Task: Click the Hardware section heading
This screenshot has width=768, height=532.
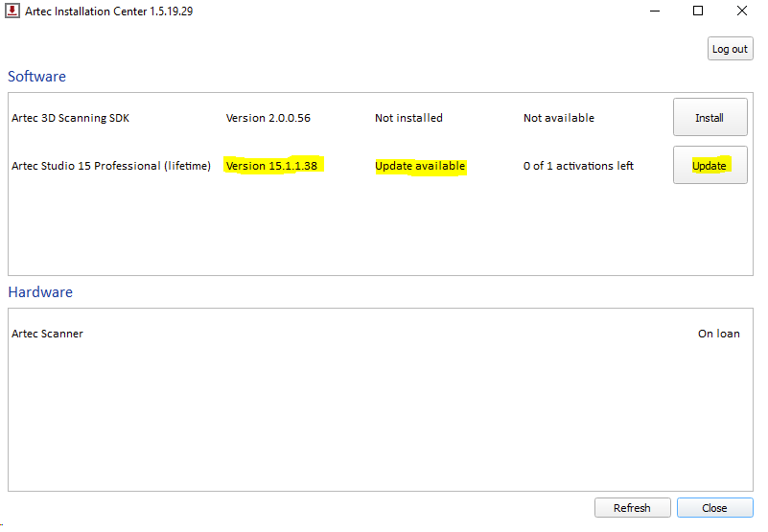Action: pyautogui.click(x=40, y=292)
